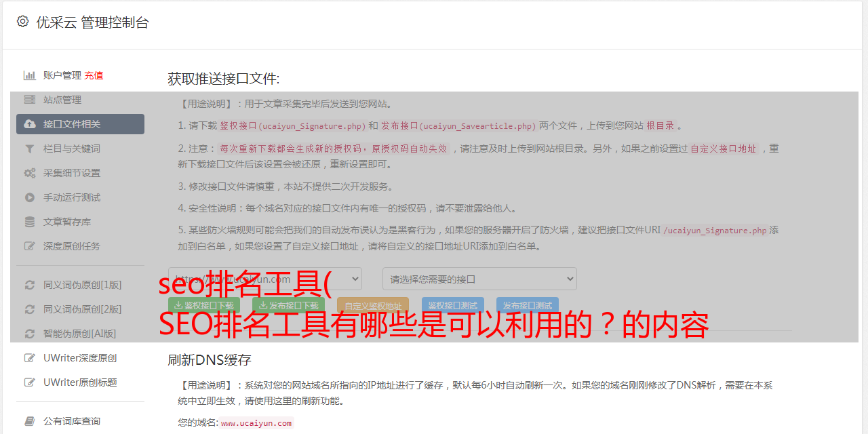This screenshot has width=868, height=434.
Task: Click the 优采云 管理控制台 title
Action: click(x=92, y=22)
